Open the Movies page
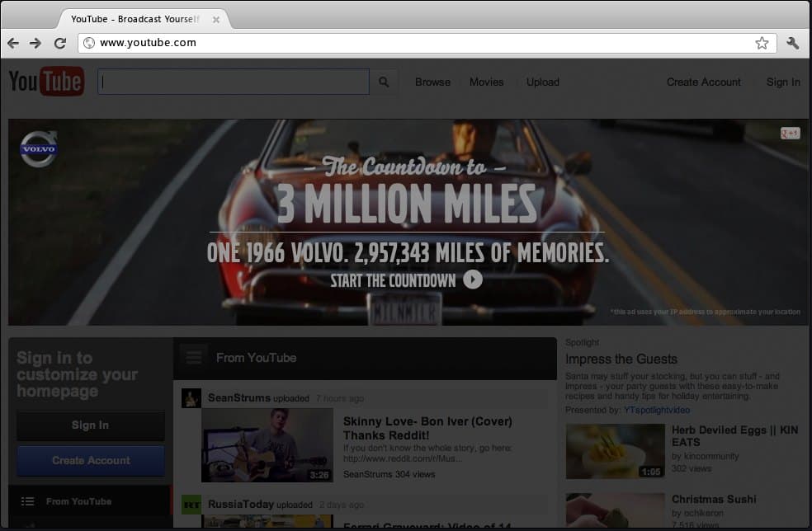 pyautogui.click(x=486, y=82)
